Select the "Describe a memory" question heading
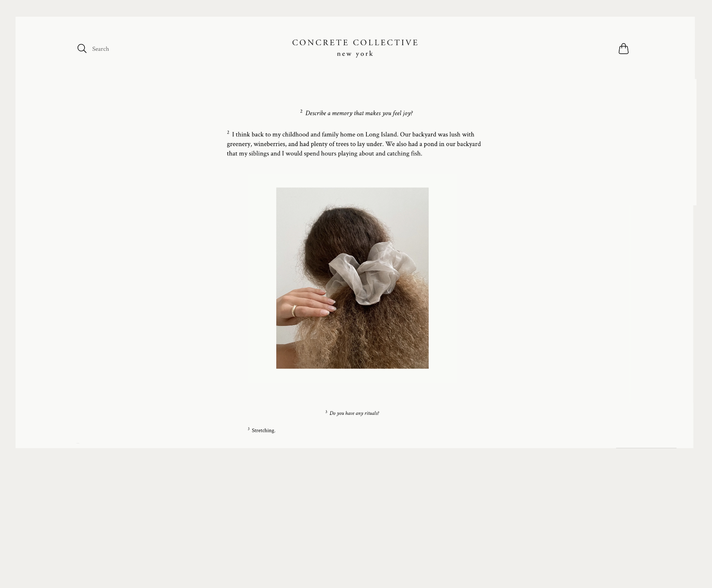Viewport: 712px width, 588px height. [x=359, y=113]
